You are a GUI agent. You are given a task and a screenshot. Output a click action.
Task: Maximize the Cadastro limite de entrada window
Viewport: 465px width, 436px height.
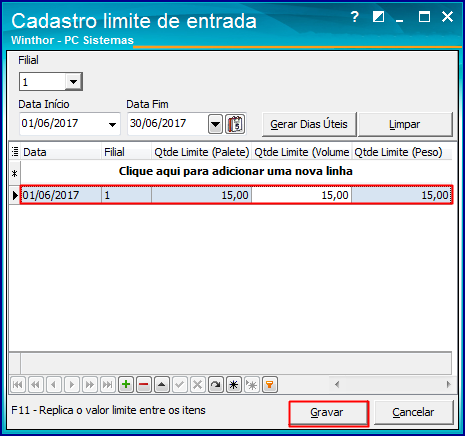(x=424, y=17)
